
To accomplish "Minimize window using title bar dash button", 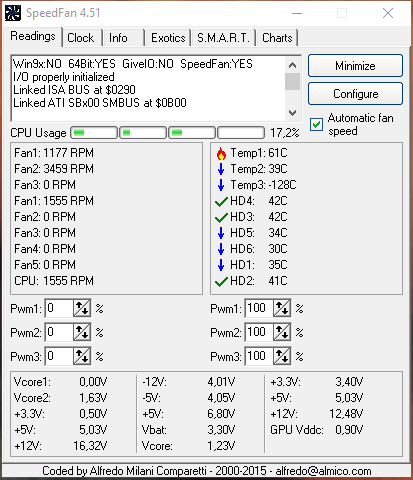I will tap(297, 13).
